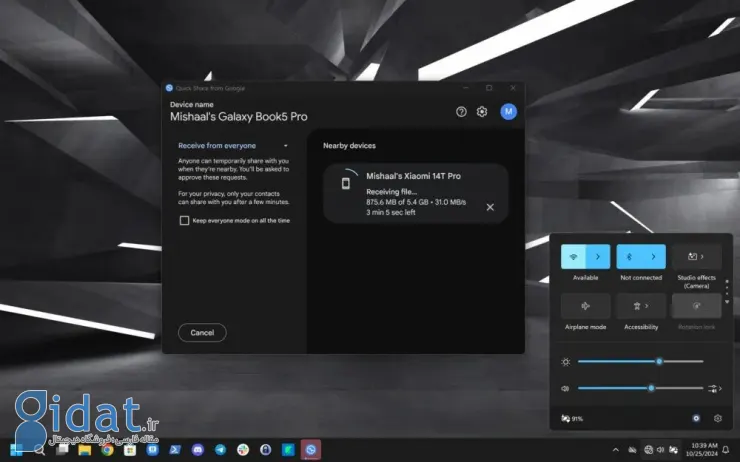Open Task View on the taskbar
This screenshot has width=740, height=462.
tap(62, 450)
